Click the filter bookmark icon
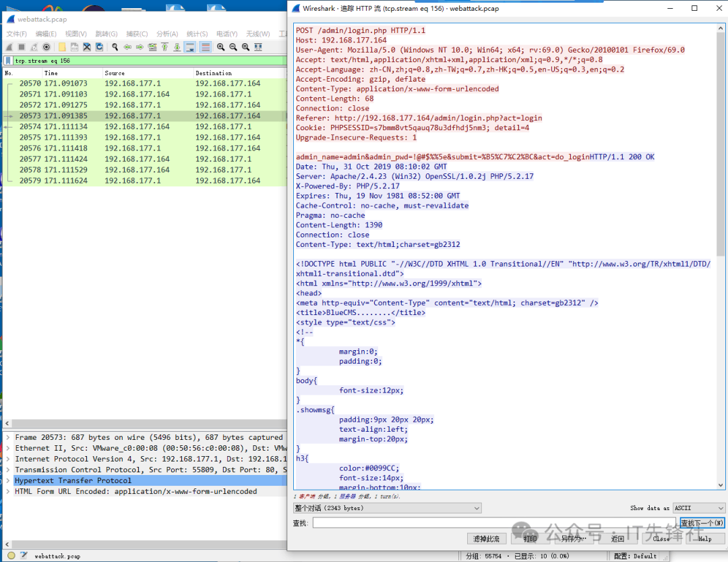The height and width of the screenshot is (562, 728). click(8, 61)
